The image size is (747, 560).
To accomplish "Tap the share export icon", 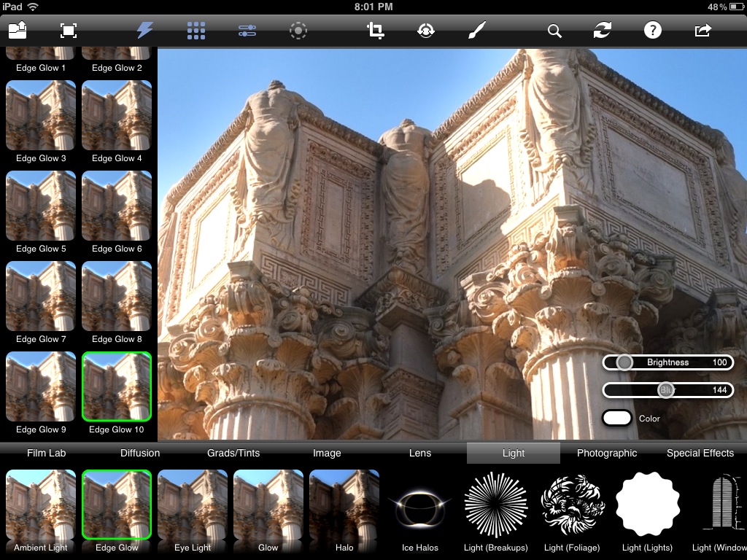I will tap(703, 31).
